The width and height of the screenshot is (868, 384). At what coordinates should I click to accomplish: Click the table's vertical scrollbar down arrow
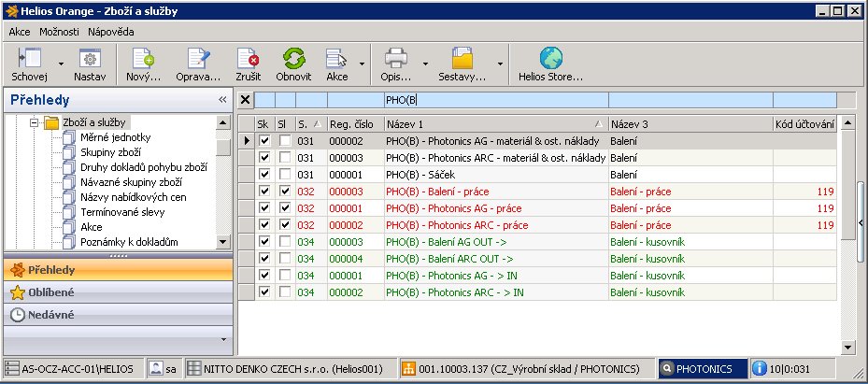(847, 348)
